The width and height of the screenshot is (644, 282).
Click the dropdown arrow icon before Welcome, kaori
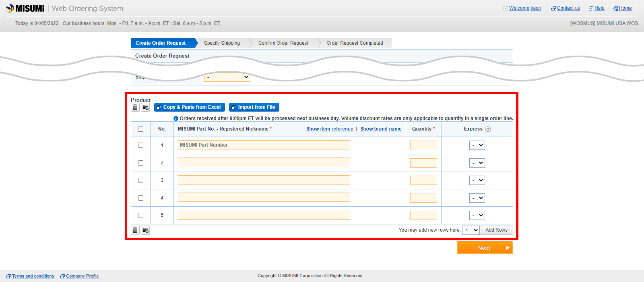click(506, 8)
